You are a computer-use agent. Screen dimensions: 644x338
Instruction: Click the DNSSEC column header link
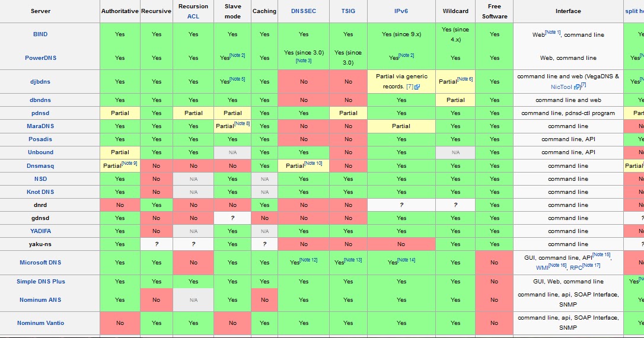click(x=304, y=11)
